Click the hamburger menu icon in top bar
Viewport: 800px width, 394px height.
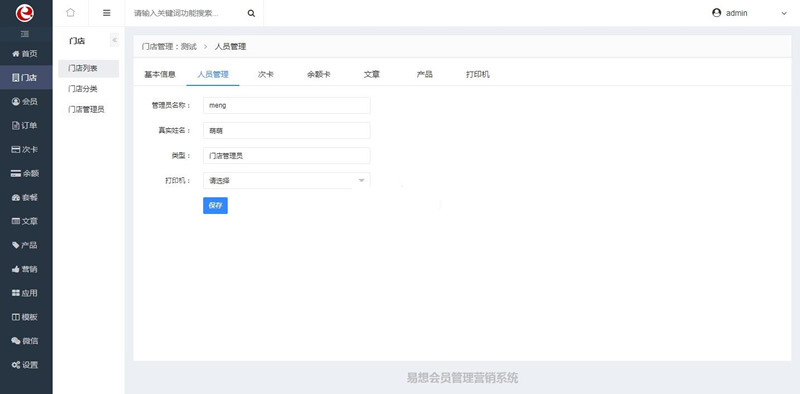pyautogui.click(x=107, y=13)
